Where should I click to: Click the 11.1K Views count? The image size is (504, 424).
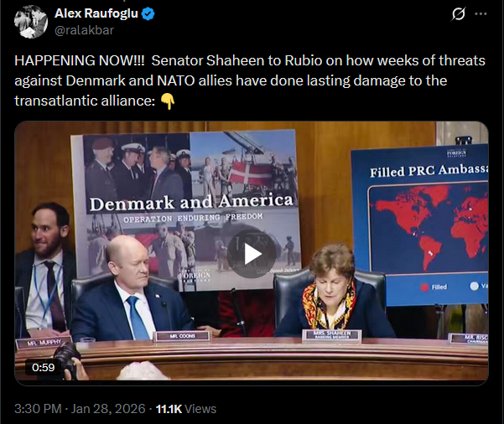pos(186,409)
